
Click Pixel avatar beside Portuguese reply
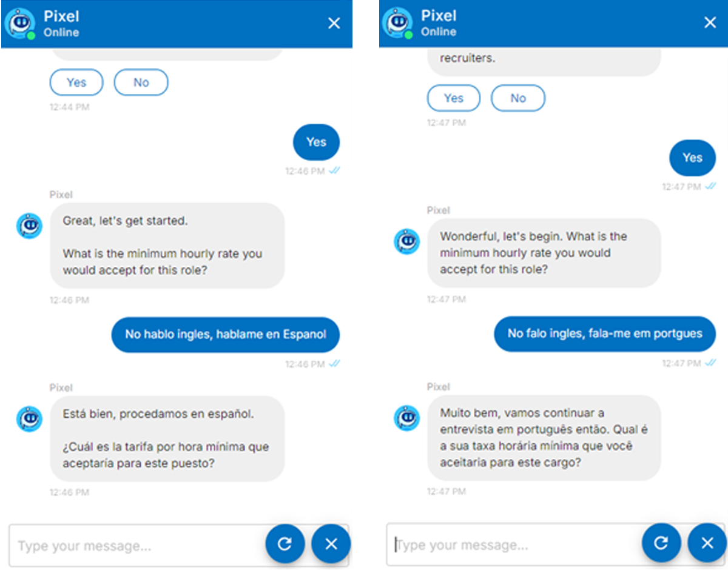click(406, 418)
